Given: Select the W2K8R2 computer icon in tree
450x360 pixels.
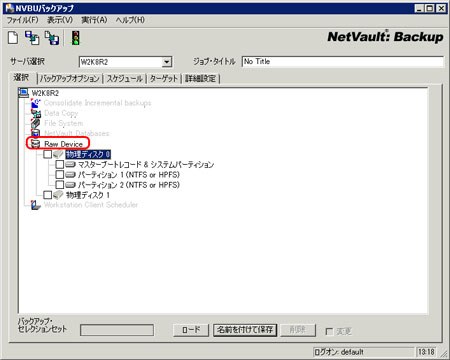Looking at the screenshot, I should point(23,92).
